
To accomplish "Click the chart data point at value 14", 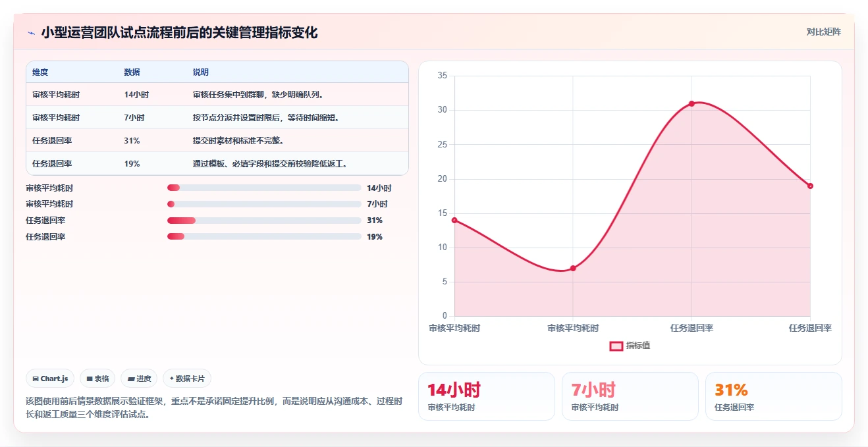I will 454,220.
